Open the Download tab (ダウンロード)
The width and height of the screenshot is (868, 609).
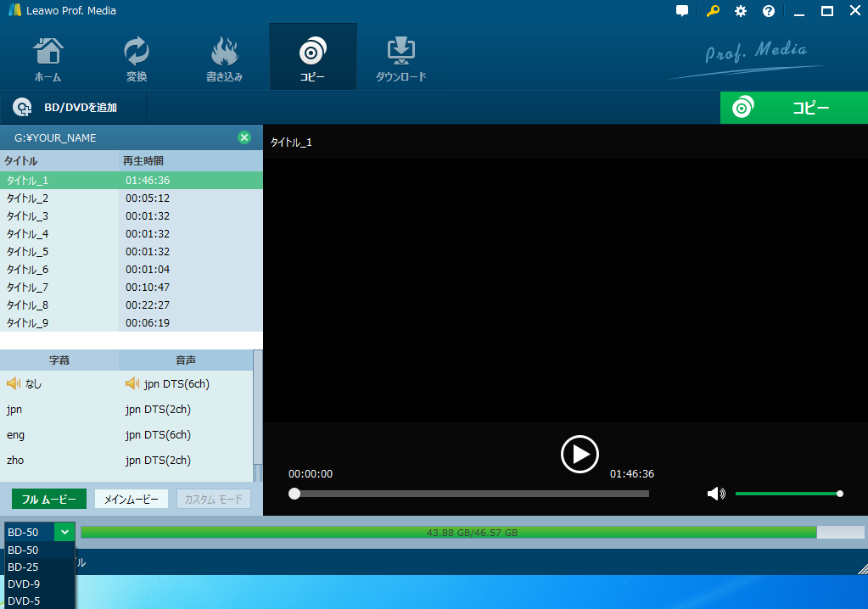pyautogui.click(x=400, y=58)
